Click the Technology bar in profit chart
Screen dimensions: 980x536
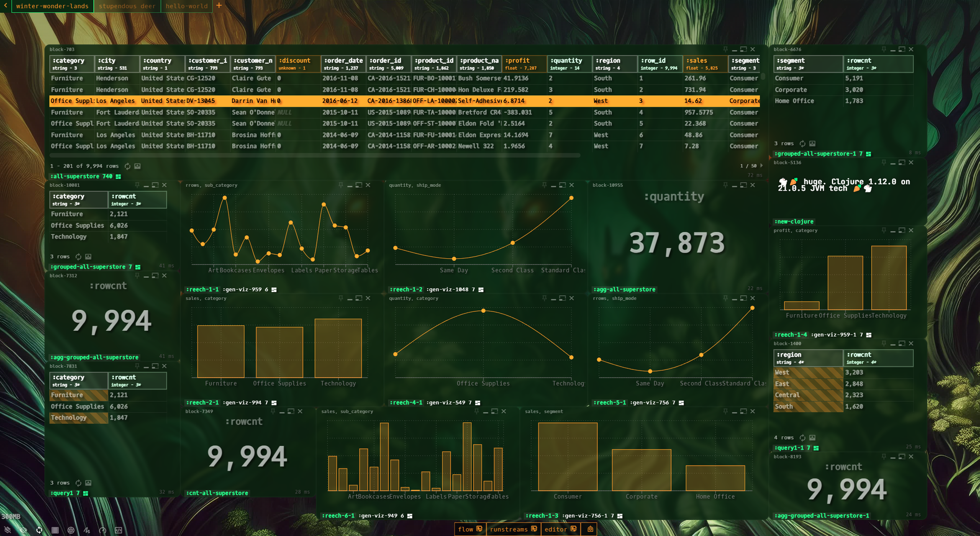pyautogui.click(x=888, y=278)
